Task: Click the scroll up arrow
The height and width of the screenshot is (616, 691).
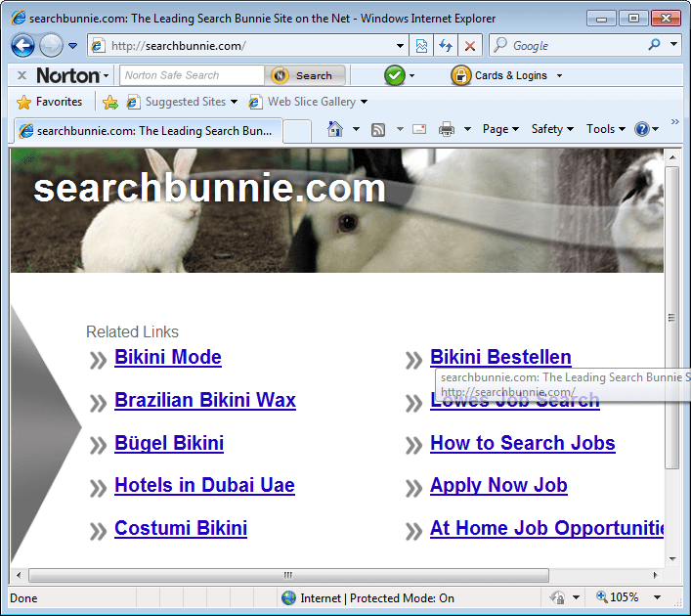Action: pos(672,157)
